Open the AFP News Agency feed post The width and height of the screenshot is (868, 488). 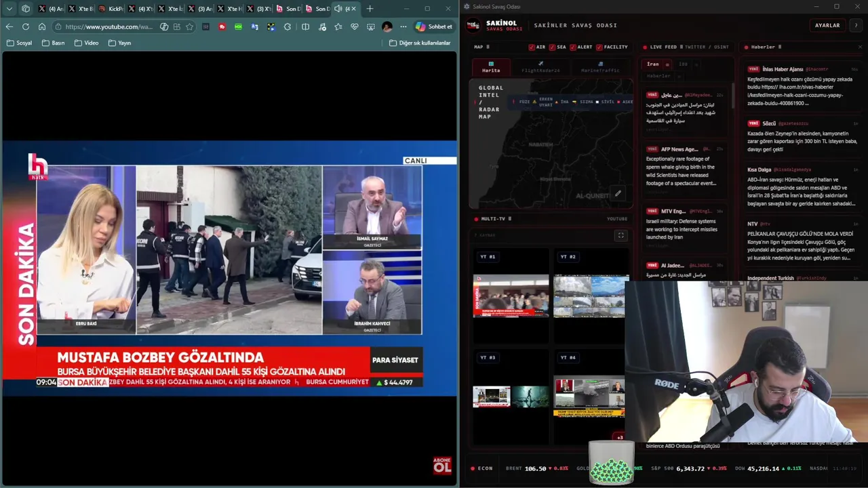coord(684,166)
